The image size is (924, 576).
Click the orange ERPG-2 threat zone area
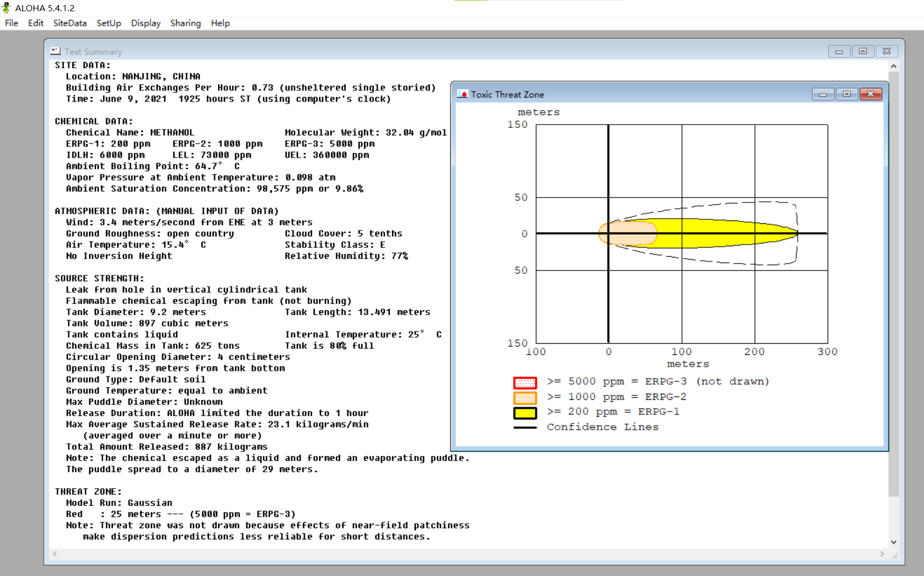(x=628, y=233)
